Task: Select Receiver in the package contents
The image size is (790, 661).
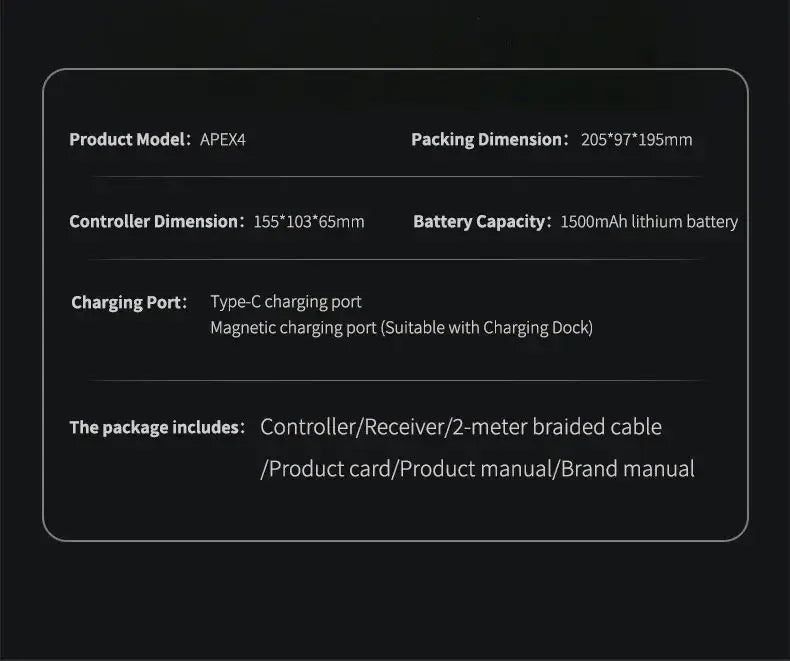Action: coord(404,427)
